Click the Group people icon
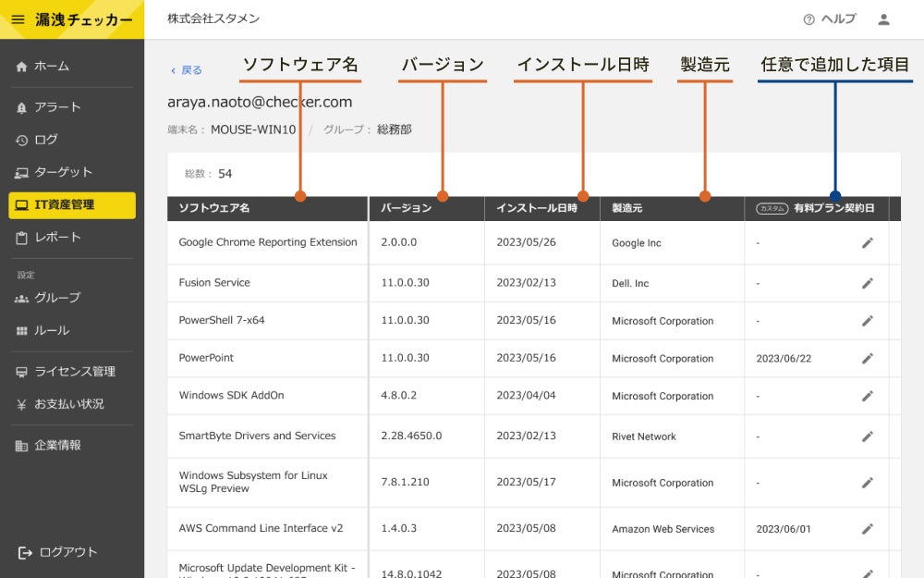 point(22,299)
